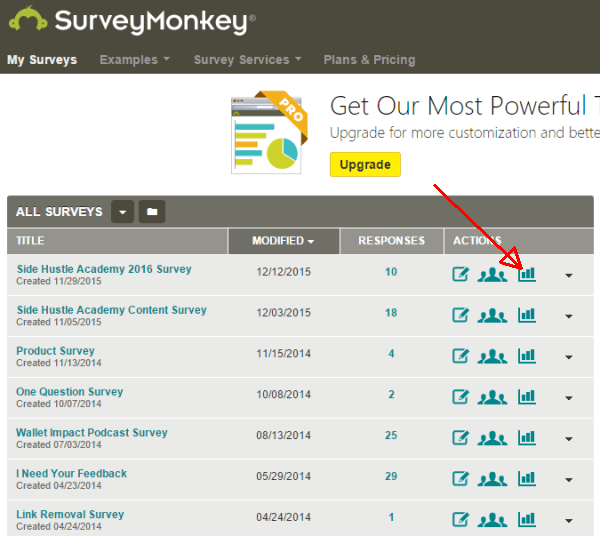
Task: Open collectors icon for One Question Survey
Action: click(492, 398)
